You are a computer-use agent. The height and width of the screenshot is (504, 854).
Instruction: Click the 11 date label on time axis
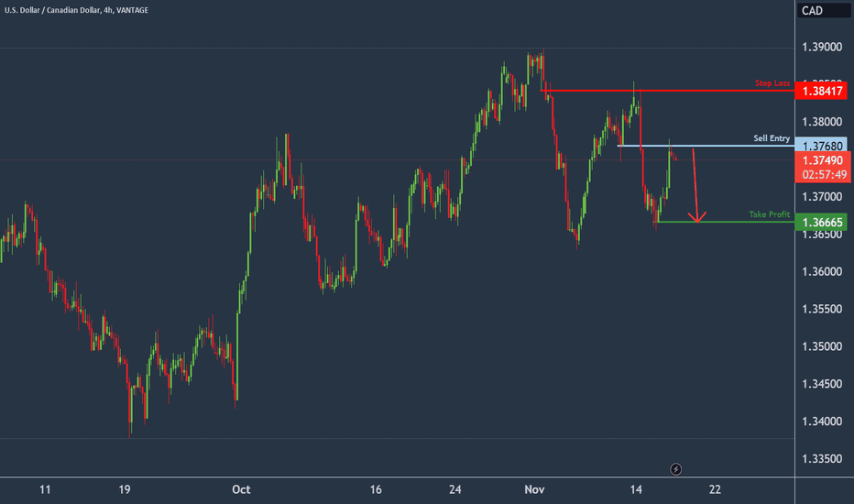tap(45, 490)
